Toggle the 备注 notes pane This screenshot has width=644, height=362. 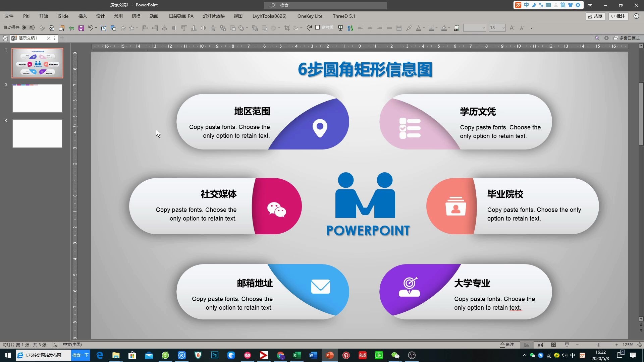507,345
